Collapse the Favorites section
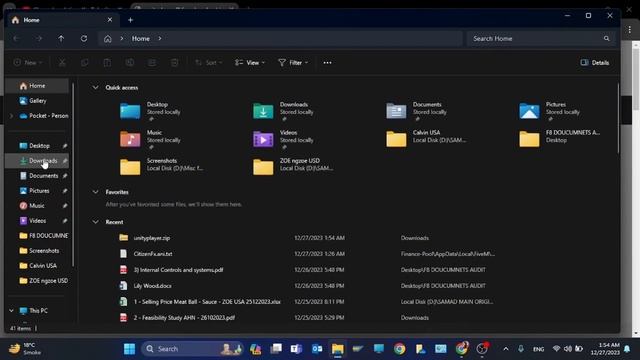The image size is (640, 360). (95, 192)
